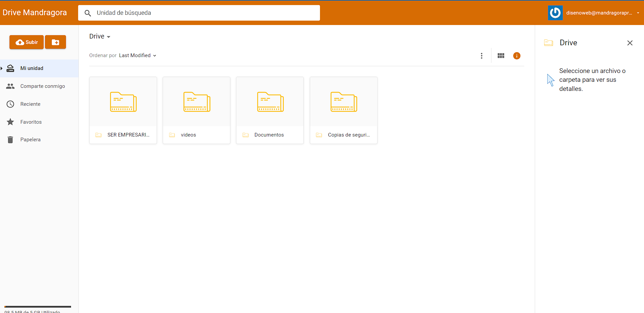Select the Favoritos star icon

tap(10, 122)
